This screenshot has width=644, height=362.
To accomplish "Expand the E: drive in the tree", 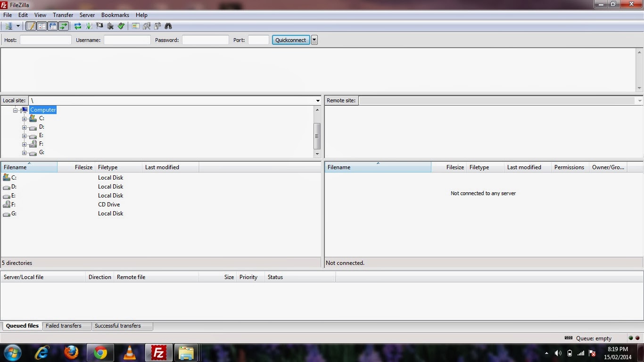I will coord(24,136).
